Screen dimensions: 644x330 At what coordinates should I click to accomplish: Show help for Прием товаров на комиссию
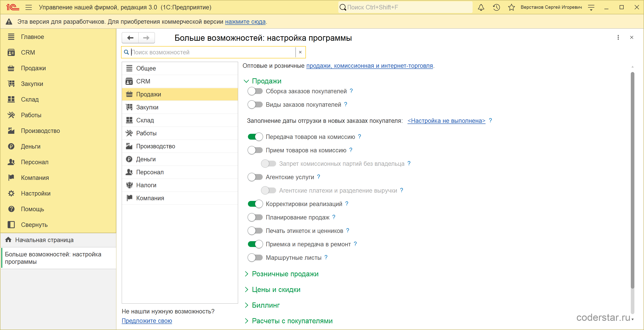click(x=351, y=150)
